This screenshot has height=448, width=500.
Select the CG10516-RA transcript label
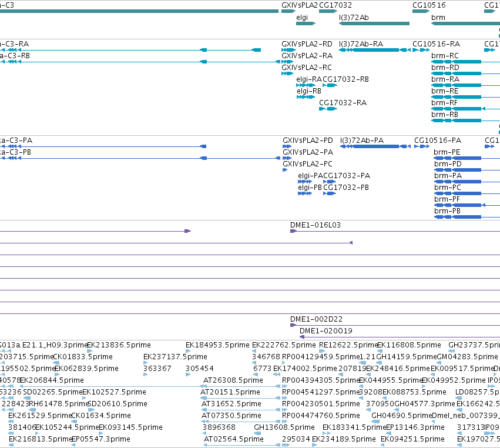[436, 44]
